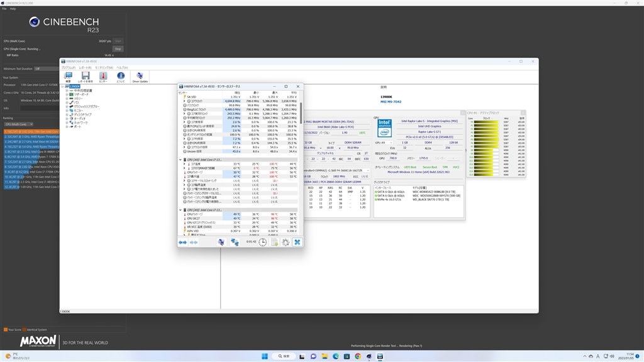Screen dimensions: 644x362
Task: Click the expand-columns blue arrows icon in sensor window
Action: tap(182, 243)
